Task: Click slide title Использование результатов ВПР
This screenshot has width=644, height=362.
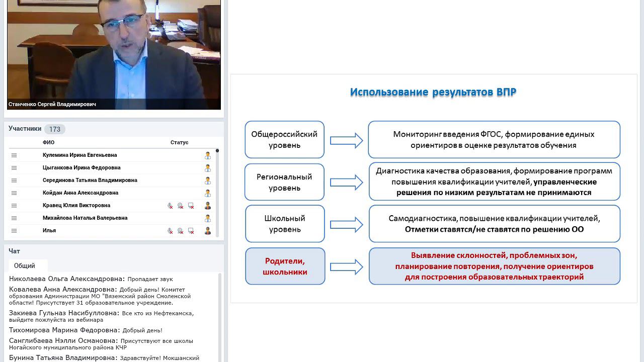Action: click(433, 93)
